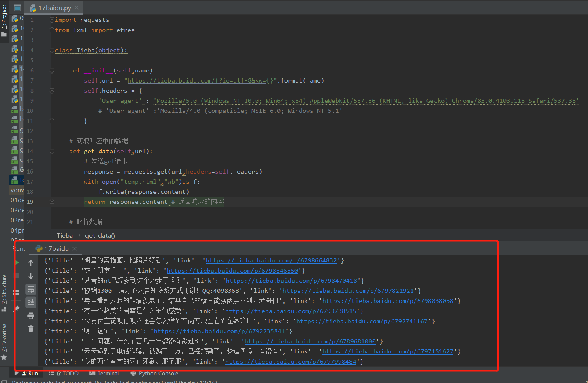This screenshot has width=588, height=383.
Task: Open the 7: Structure side tab
Action: click(4, 293)
